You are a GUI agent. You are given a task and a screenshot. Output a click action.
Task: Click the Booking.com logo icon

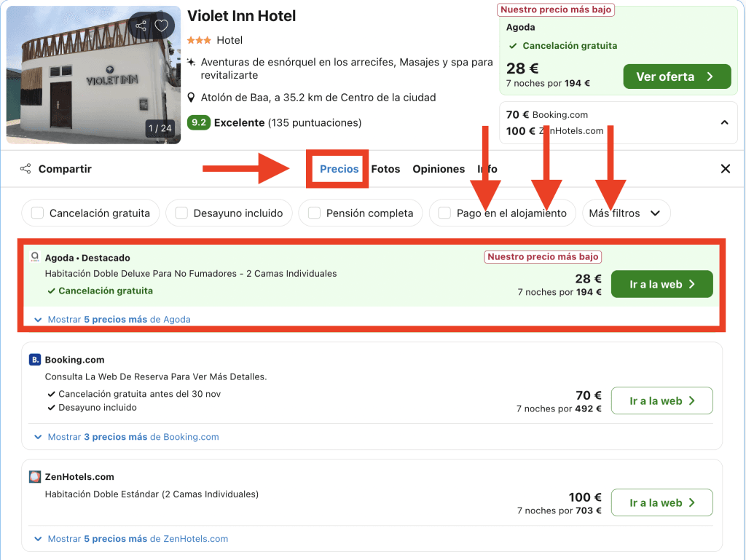click(x=35, y=360)
